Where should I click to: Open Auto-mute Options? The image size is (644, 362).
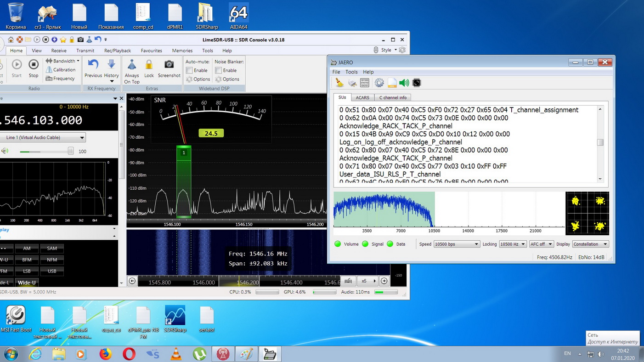point(198,79)
